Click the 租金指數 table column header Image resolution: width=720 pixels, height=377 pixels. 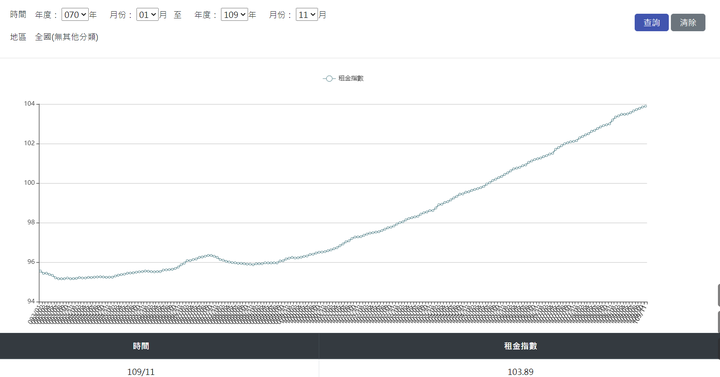pyautogui.click(x=520, y=346)
